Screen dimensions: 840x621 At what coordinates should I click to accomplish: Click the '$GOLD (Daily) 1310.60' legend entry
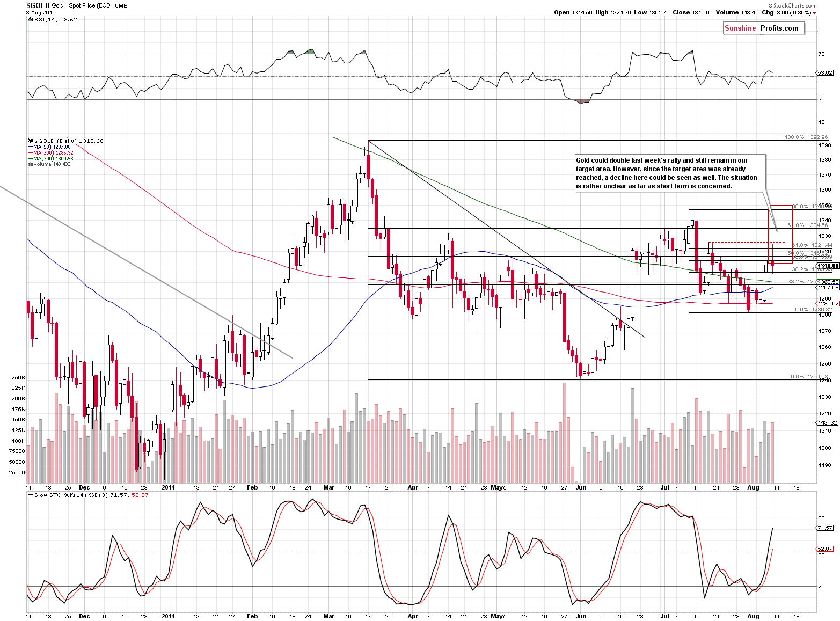[68, 141]
